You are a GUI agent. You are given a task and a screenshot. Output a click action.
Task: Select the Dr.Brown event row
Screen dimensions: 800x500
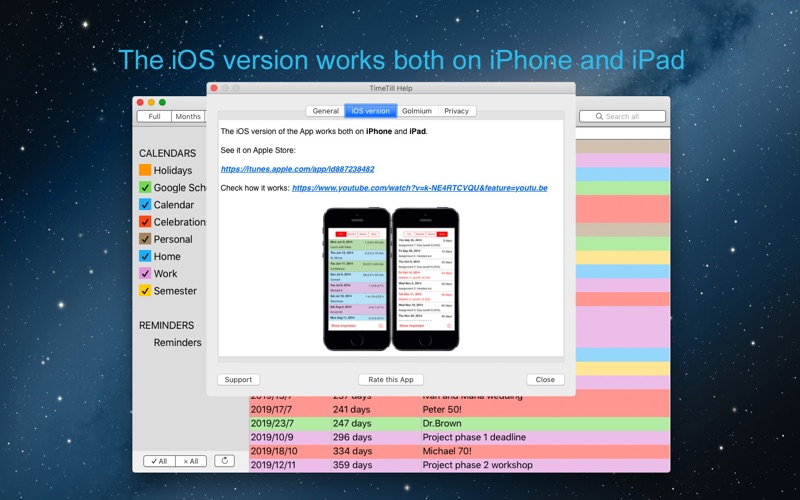(459, 423)
